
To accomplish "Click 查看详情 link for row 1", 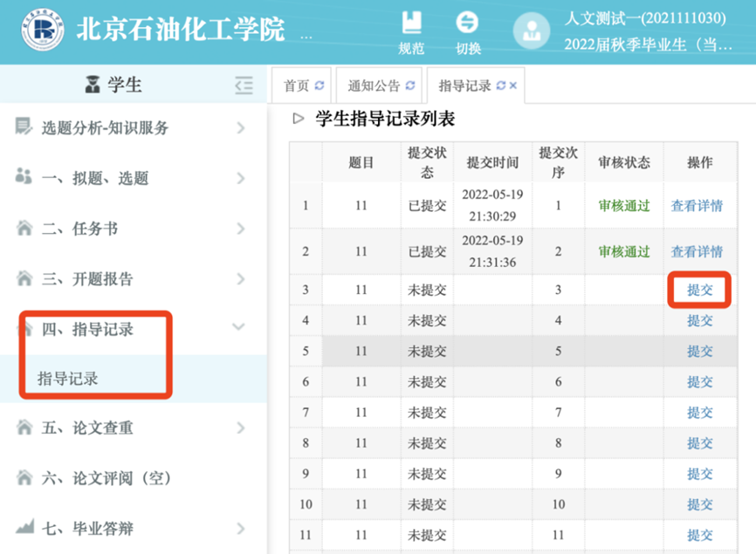I will (697, 206).
